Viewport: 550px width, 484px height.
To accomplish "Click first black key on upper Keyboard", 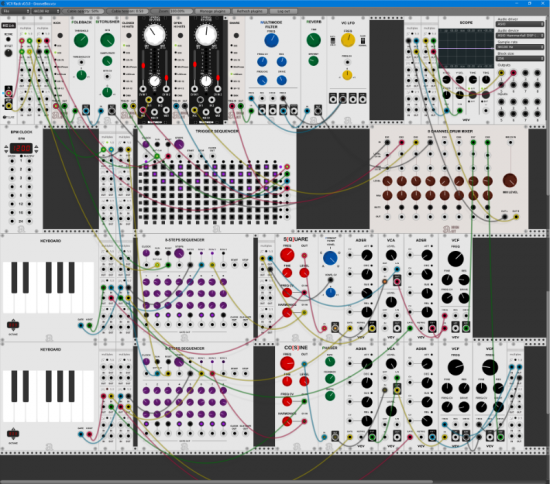I will click(x=14, y=277).
